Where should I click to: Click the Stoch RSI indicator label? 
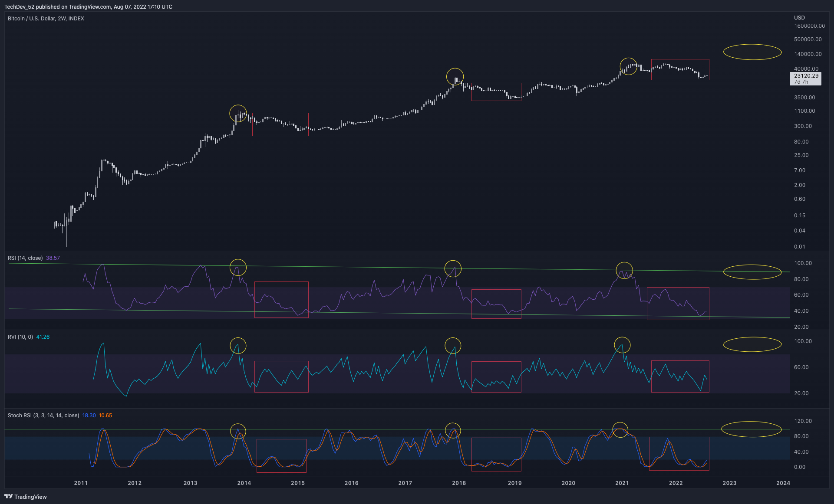click(x=43, y=416)
